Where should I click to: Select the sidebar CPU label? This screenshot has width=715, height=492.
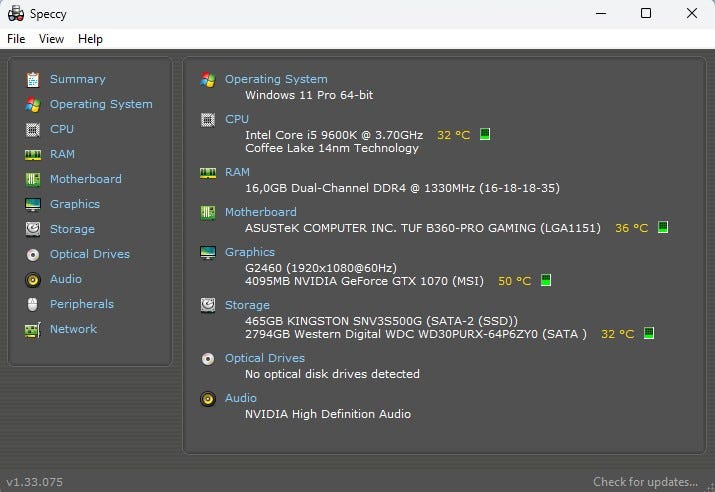coord(62,129)
